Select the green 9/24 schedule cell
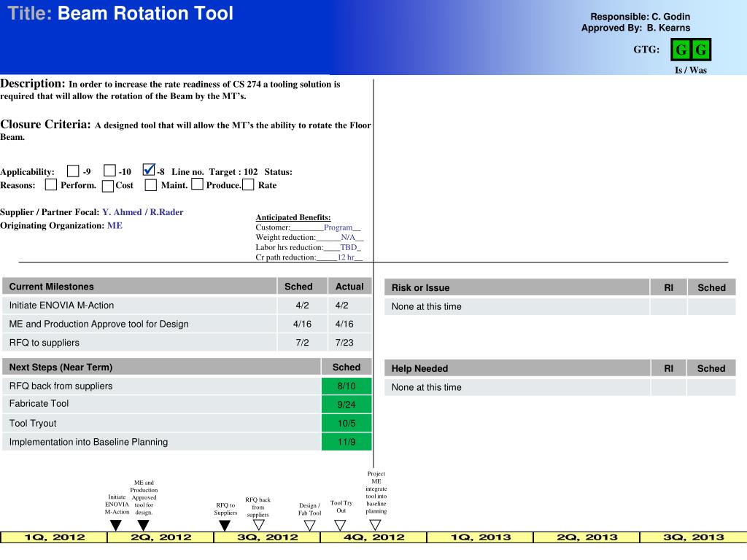 coord(347,404)
